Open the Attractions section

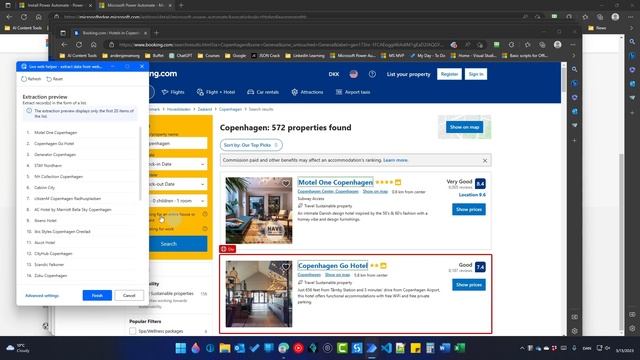tap(307, 92)
